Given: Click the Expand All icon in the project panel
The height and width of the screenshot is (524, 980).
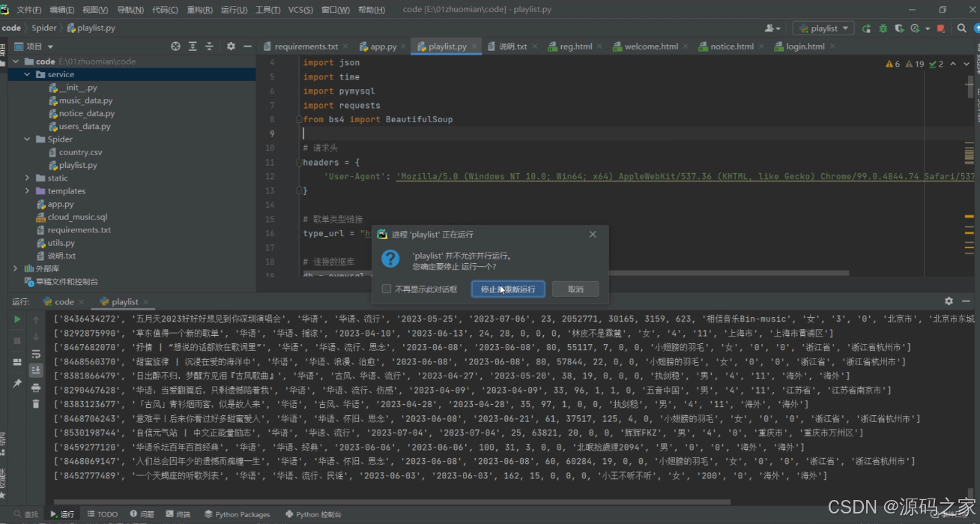Looking at the screenshot, I should (193, 46).
